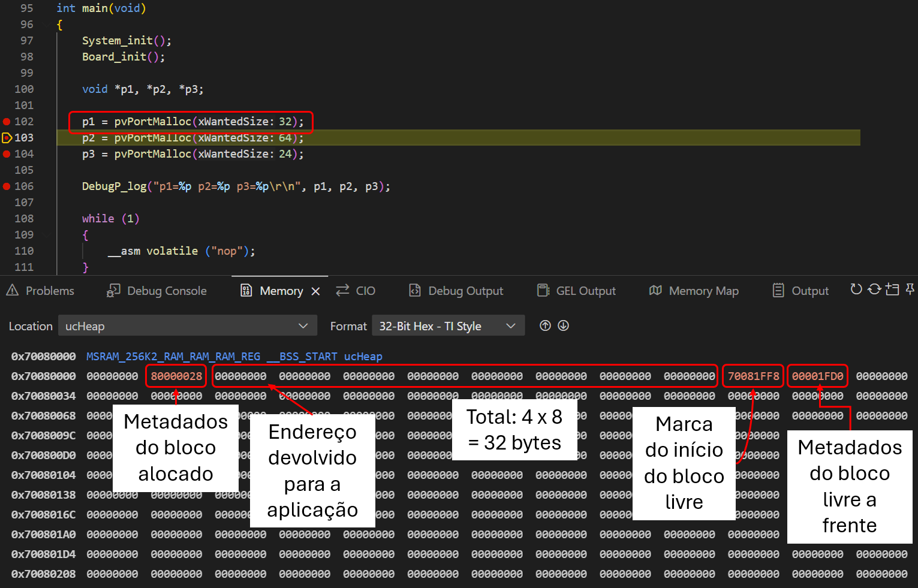The width and height of the screenshot is (918, 588).
Task: Refresh the memory view using refresh icon
Action: tap(856, 290)
